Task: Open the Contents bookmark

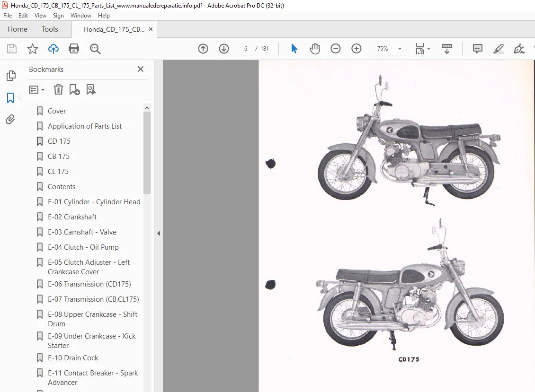Action: (62, 187)
